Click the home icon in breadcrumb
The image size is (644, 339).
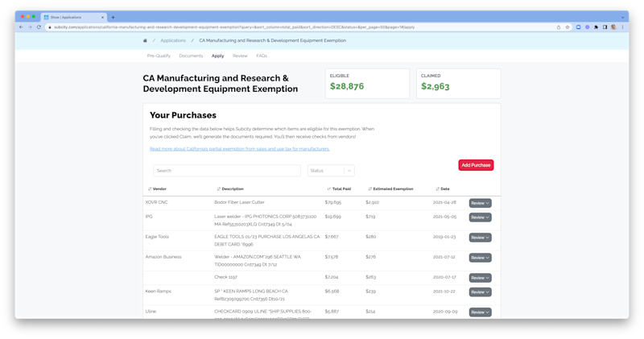[x=145, y=40]
